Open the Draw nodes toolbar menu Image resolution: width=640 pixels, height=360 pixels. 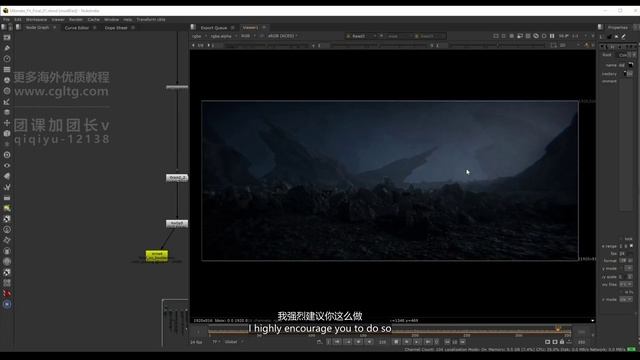[7, 48]
